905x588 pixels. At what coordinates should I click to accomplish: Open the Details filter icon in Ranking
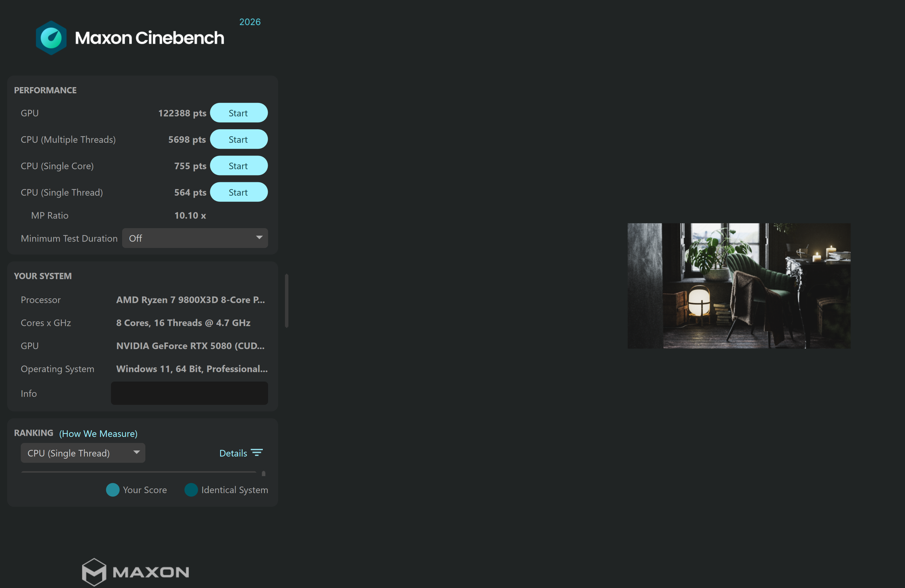click(257, 453)
